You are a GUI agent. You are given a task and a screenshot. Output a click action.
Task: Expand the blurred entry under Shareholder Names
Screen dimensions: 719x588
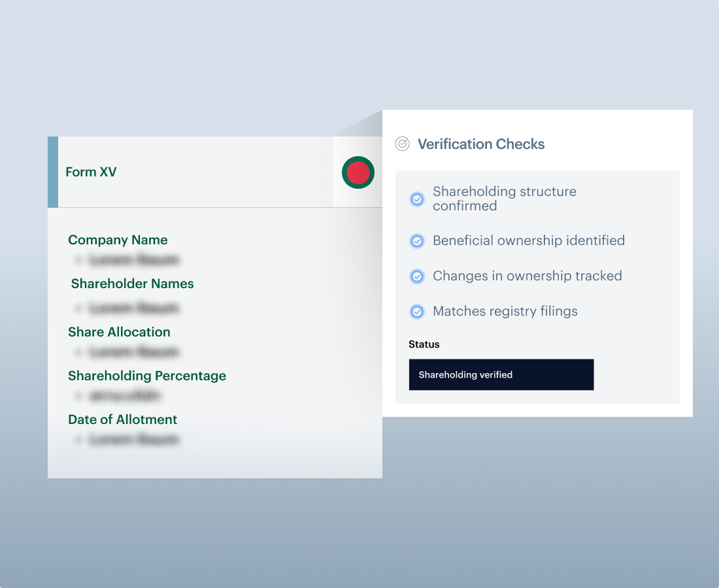(x=134, y=308)
